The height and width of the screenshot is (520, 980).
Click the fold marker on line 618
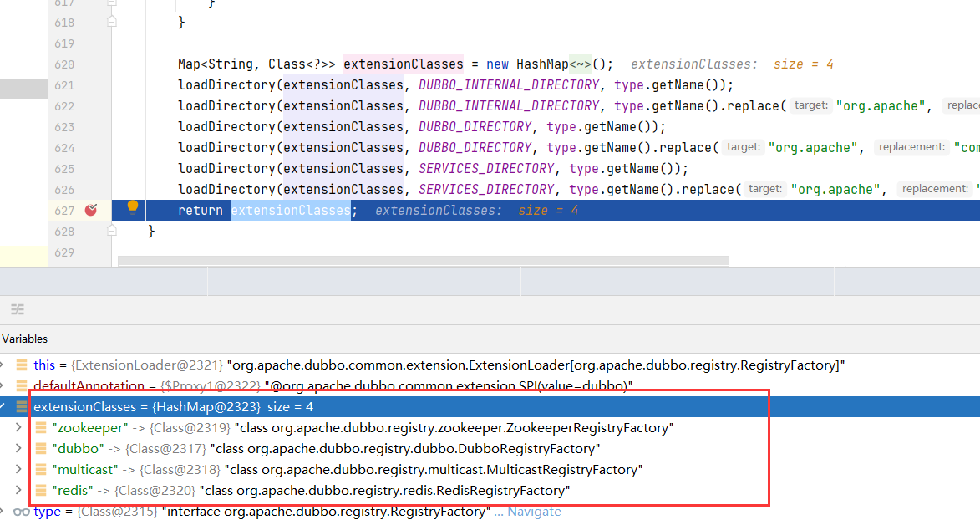[x=112, y=22]
